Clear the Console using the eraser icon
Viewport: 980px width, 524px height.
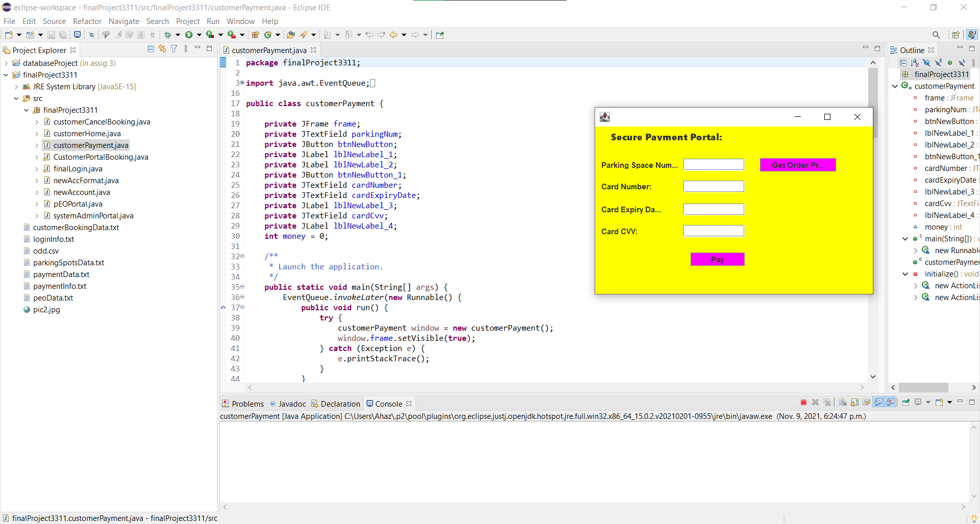click(x=843, y=403)
